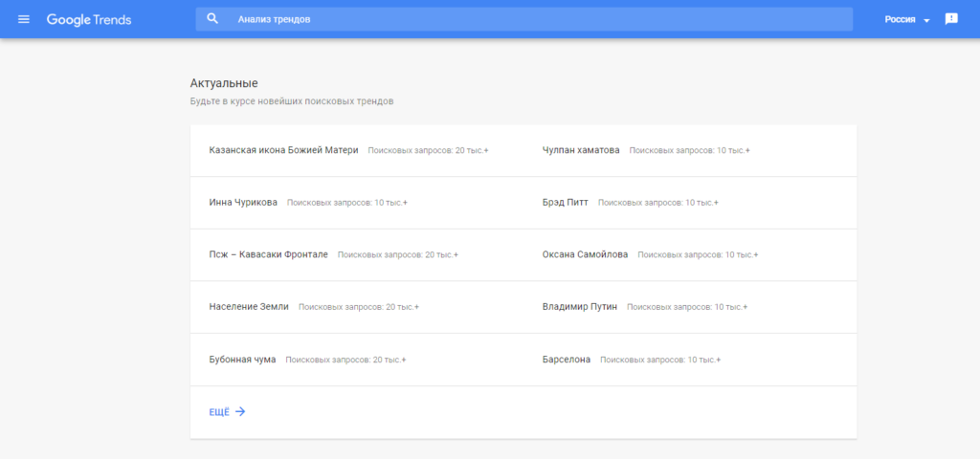
Task: Open trend Казанская икона Божией Матери
Action: (283, 150)
